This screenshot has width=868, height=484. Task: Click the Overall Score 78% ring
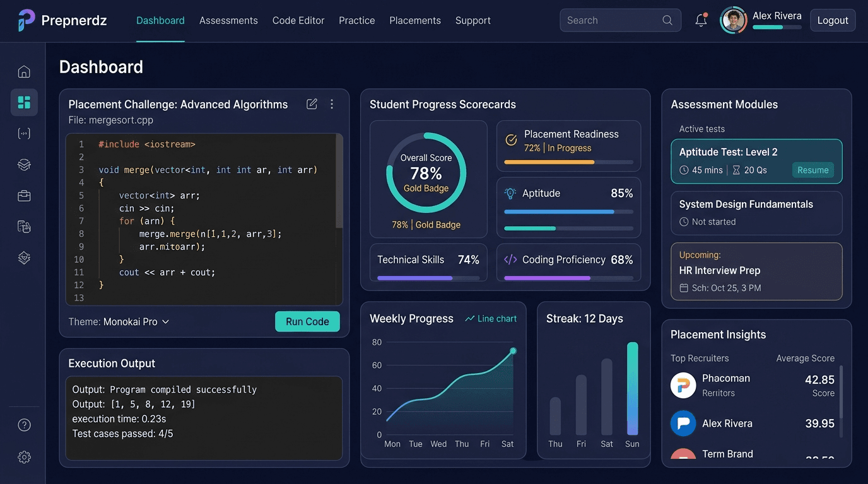click(426, 173)
